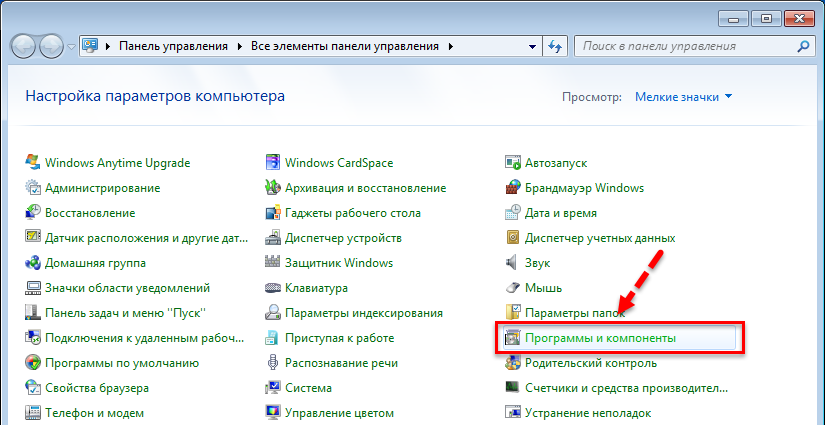Click the Домашняя группа icon
Viewport: 825px width, 425px height.
point(33,263)
